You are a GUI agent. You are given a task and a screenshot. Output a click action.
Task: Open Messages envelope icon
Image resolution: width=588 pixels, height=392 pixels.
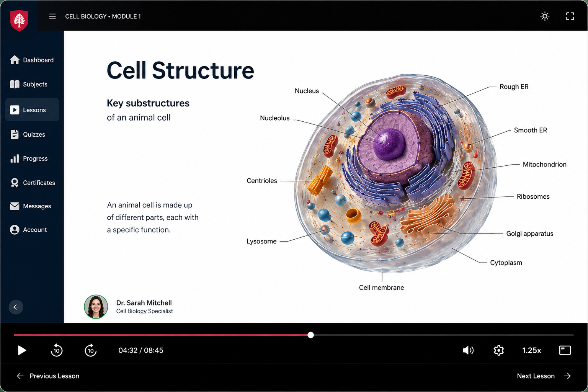15,206
